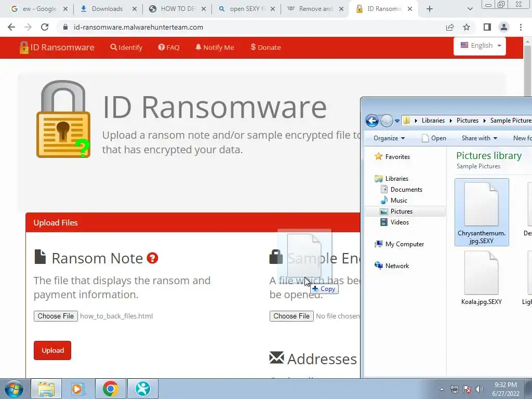
Task: Close the ID Ransomware tab
Action: pos(410,9)
